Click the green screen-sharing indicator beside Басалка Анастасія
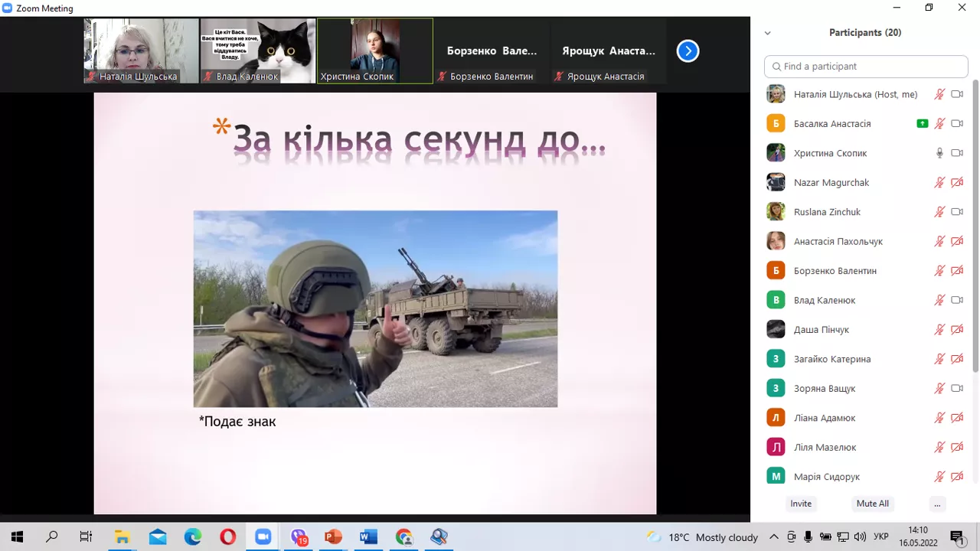The width and height of the screenshot is (980, 551). [x=922, y=123]
